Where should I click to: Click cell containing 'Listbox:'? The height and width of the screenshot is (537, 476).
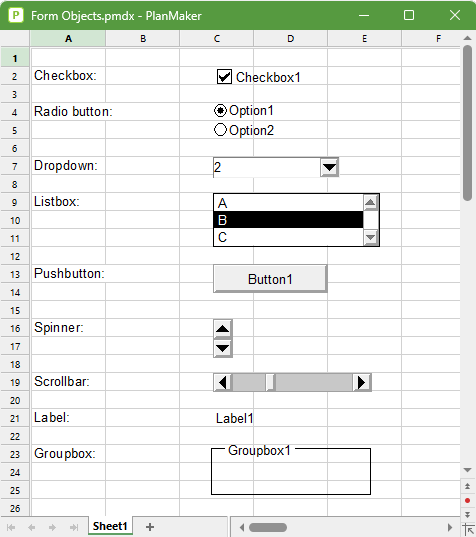click(x=68, y=202)
